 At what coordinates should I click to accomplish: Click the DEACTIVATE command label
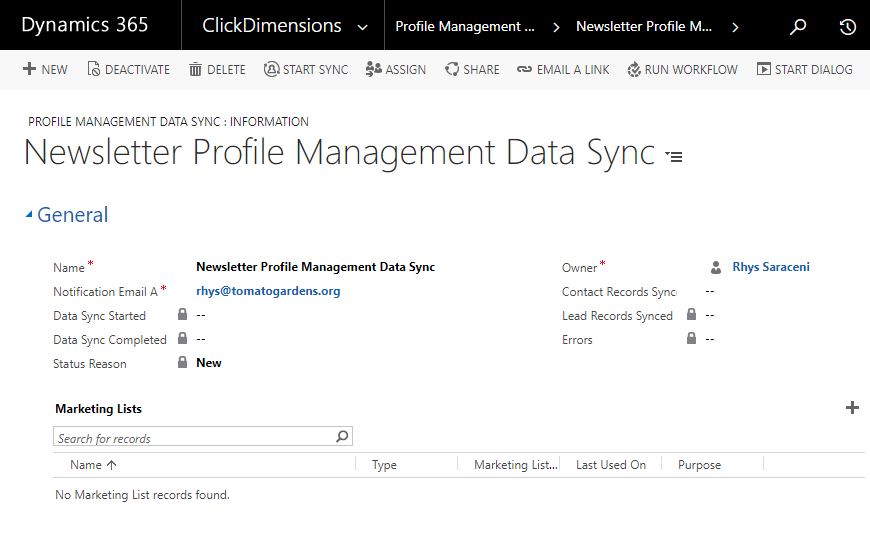coord(138,69)
